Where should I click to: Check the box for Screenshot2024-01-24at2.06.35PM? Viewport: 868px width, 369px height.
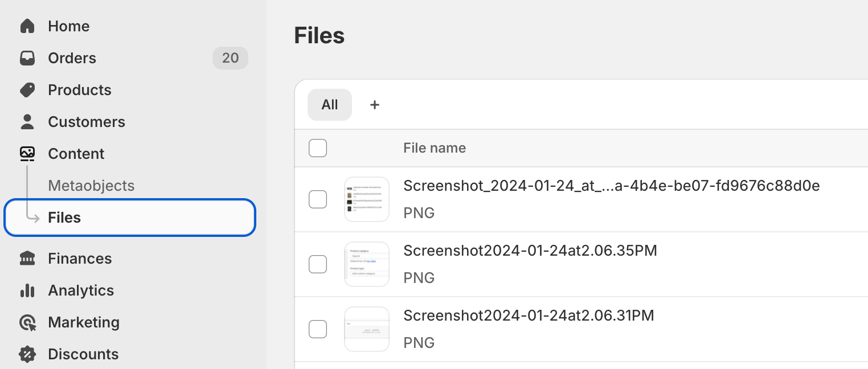click(318, 264)
